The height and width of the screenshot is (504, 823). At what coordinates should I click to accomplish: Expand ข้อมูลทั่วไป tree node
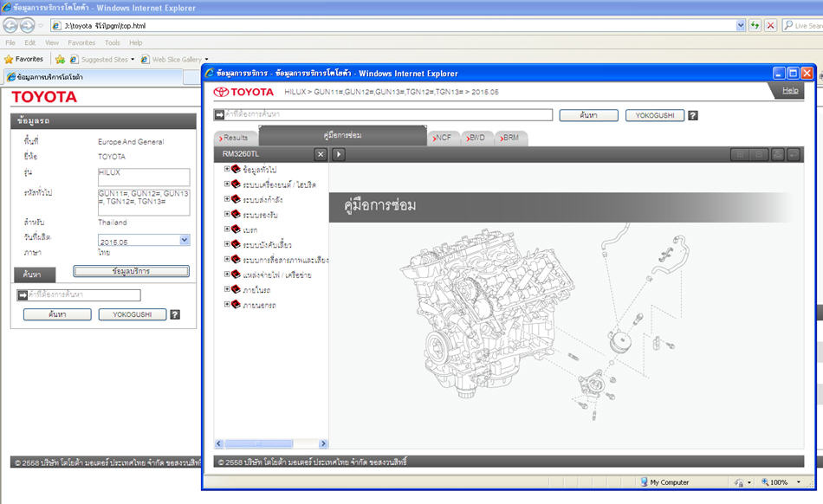tap(227, 169)
